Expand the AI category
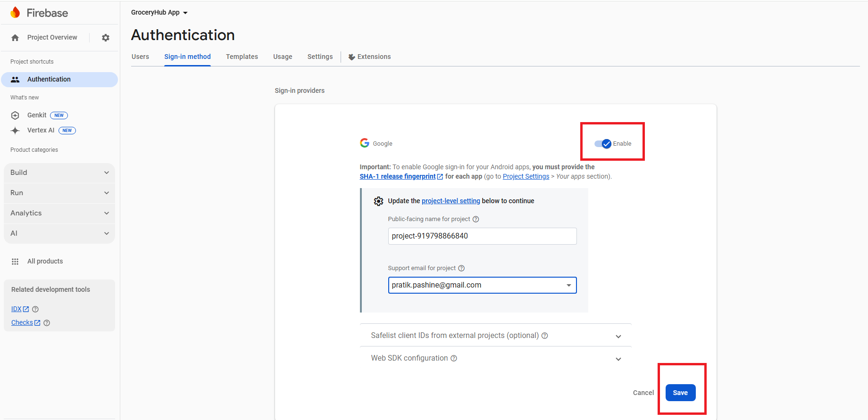 59,234
